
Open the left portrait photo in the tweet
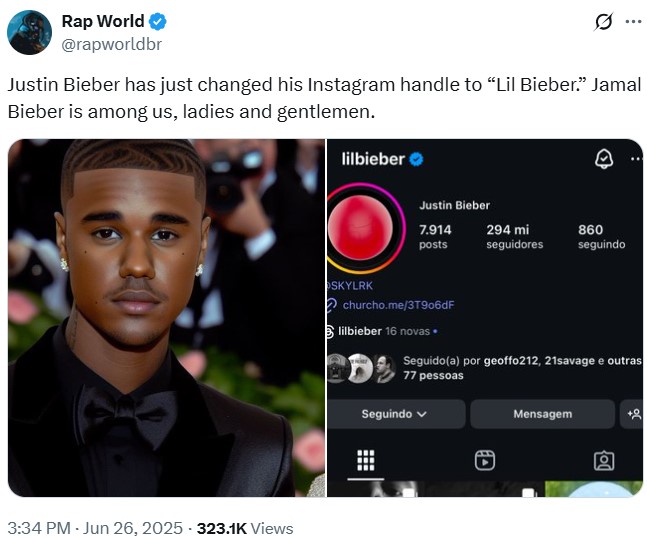point(166,317)
